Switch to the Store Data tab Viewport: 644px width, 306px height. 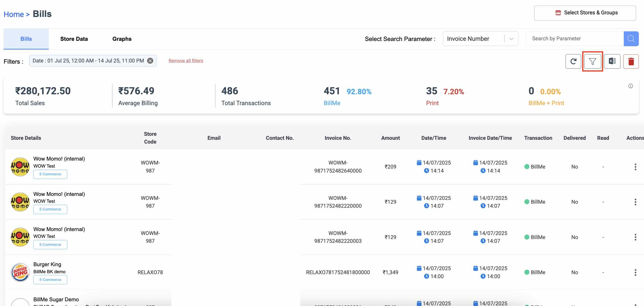point(74,39)
